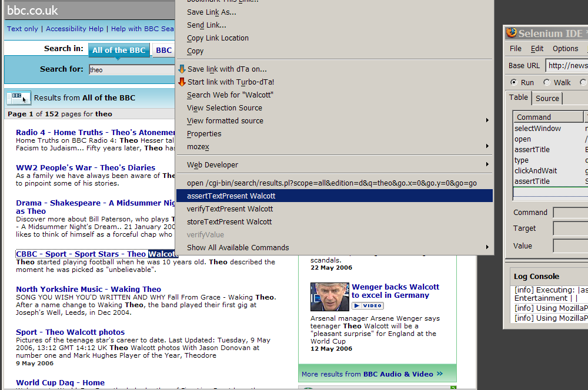Viewport: 588px width, 390px height.
Task: Open the Accessibility Help link
Action: click(x=75, y=29)
